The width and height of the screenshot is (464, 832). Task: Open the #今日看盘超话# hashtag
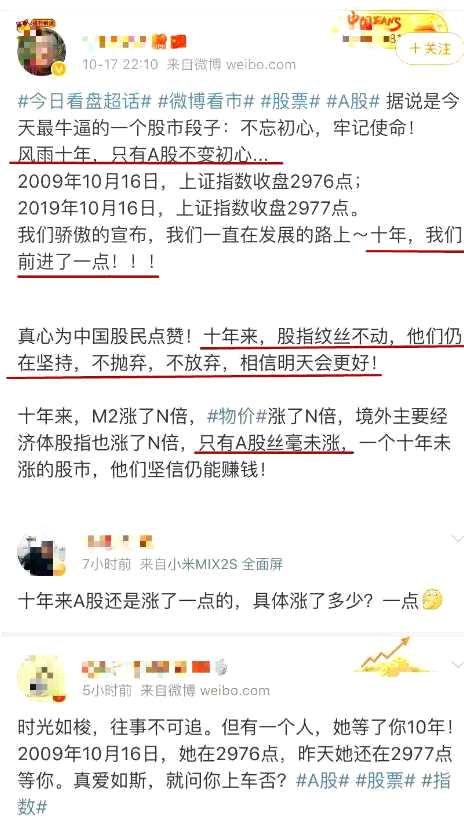tap(85, 101)
